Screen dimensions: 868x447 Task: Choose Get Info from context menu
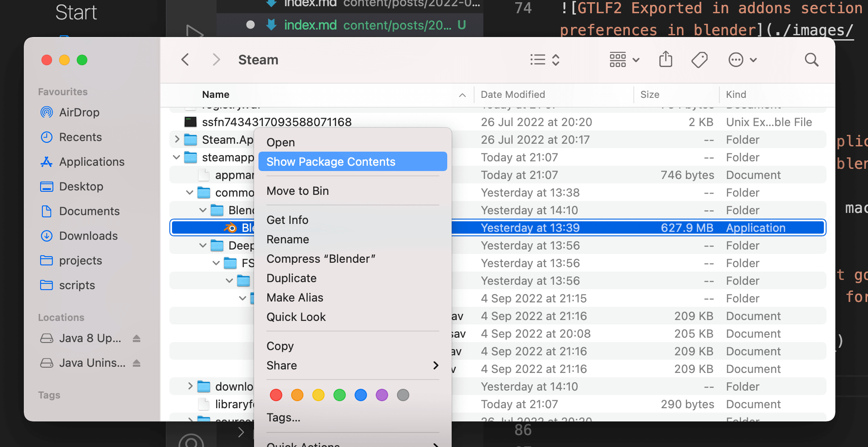353,220
